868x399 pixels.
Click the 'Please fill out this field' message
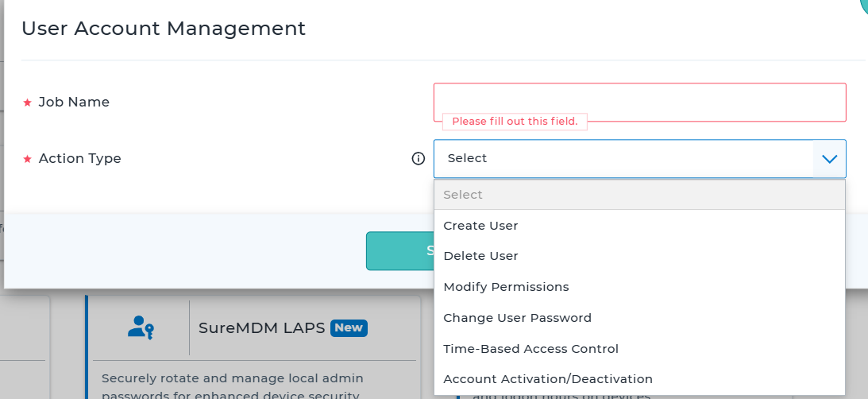[x=515, y=122]
